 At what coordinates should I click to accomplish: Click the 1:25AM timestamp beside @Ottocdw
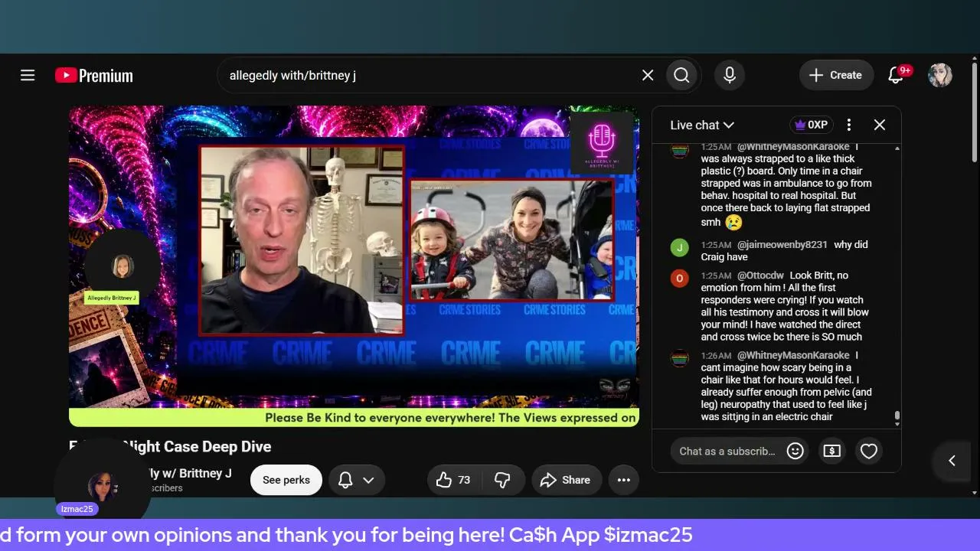pyautogui.click(x=716, y=275)
